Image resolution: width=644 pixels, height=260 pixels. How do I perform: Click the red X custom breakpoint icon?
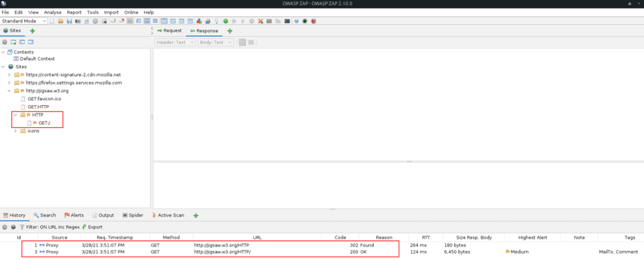point(260,21)
